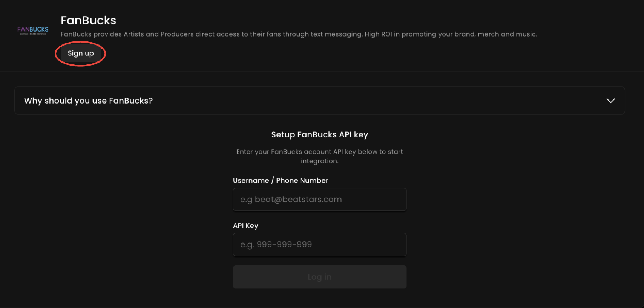
Task: Click the "API Key" field label
Action: tap(245, 226)
